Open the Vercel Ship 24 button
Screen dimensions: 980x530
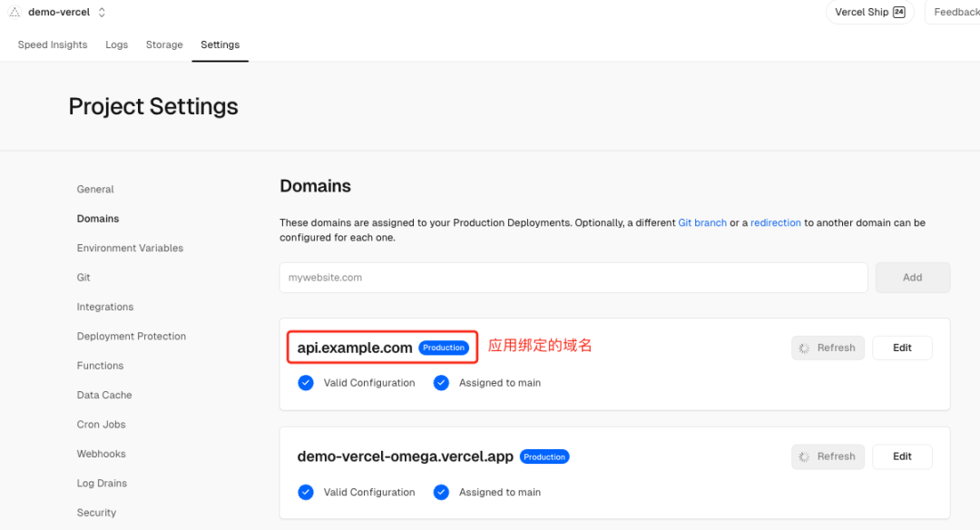coord(870,12)
